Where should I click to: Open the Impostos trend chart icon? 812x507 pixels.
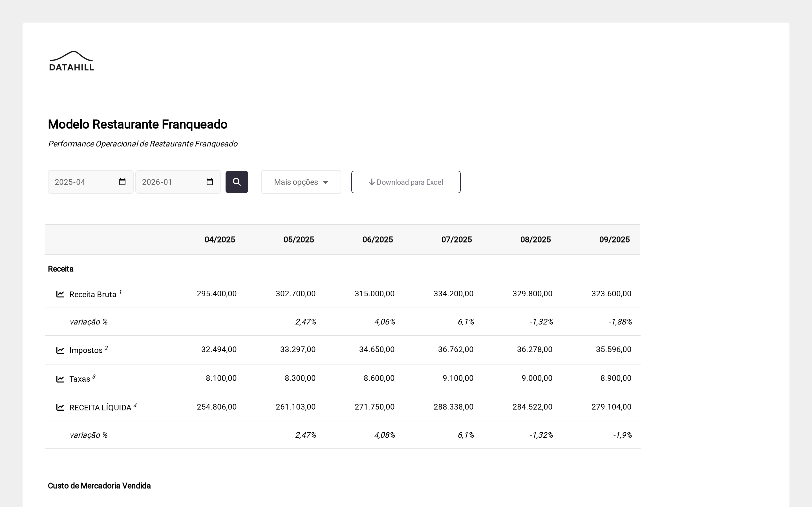pos(60,350)
